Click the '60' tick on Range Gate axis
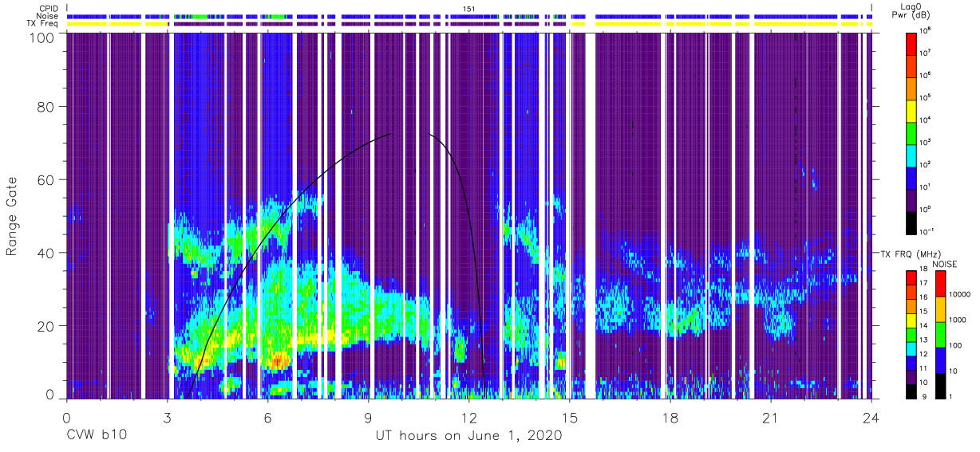Viewport: 980px width, 452px height. pyautogui.click(x=46, y=180)
